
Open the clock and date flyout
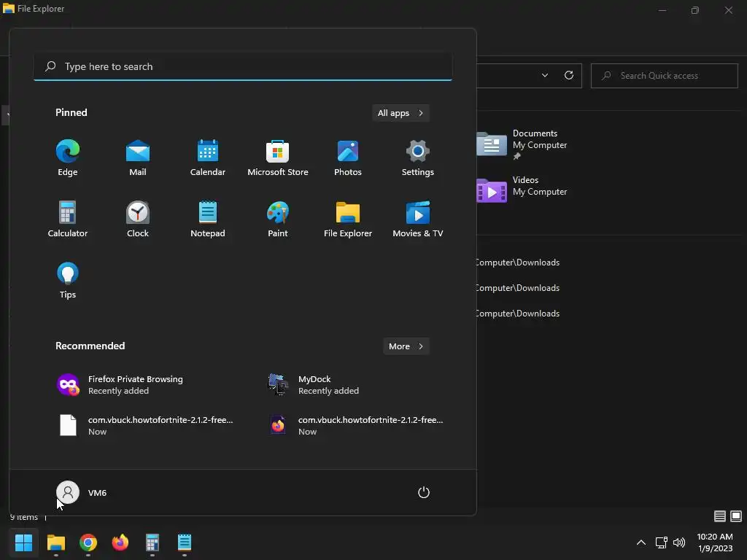(x=715, y=542)
